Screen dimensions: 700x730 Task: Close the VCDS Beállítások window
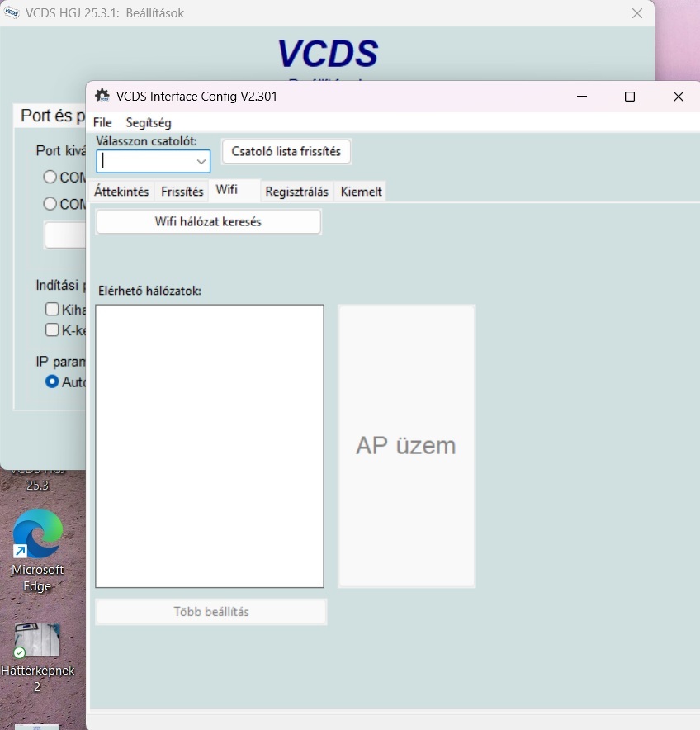[x=637, y=13]
